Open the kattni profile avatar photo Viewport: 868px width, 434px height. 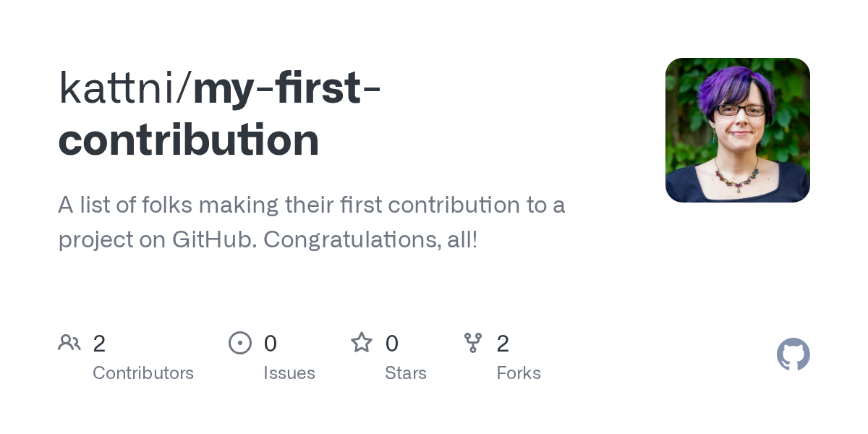(737, 129)
